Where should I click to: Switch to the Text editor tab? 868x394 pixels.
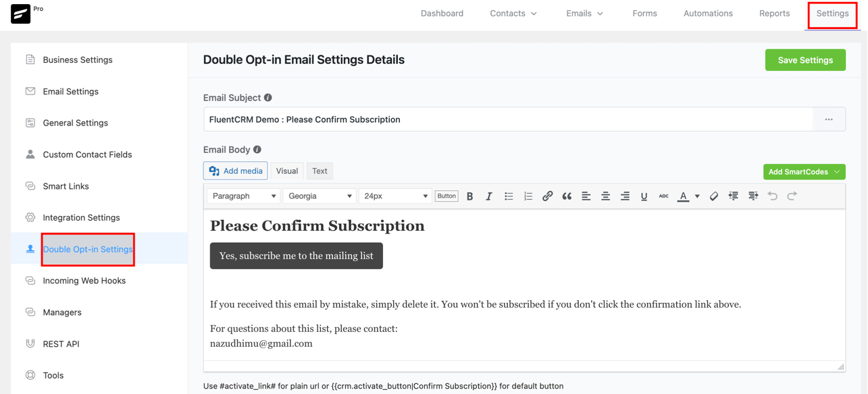(320, 171)
